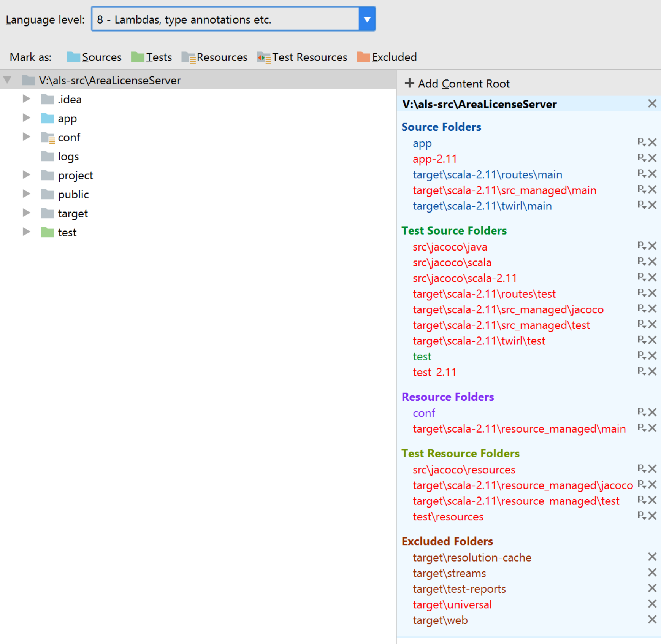Screen dimensions: 661x644
Task: Edit package prefix properties for app folder
Action: pos(642,143)
